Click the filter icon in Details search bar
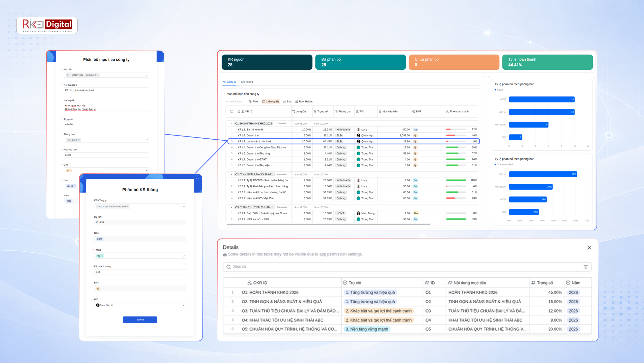This screenshot has width=644, height=363. tap(585, 267)
